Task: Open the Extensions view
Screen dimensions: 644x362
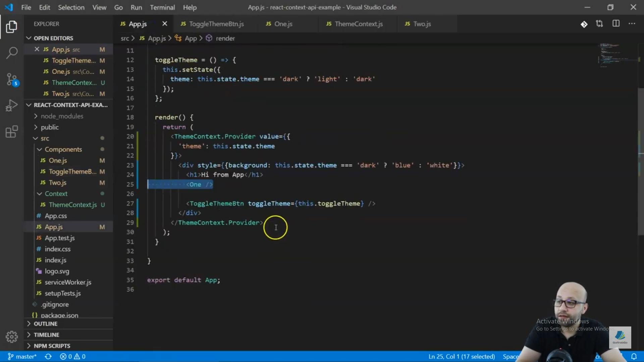Action: (12, 132)
